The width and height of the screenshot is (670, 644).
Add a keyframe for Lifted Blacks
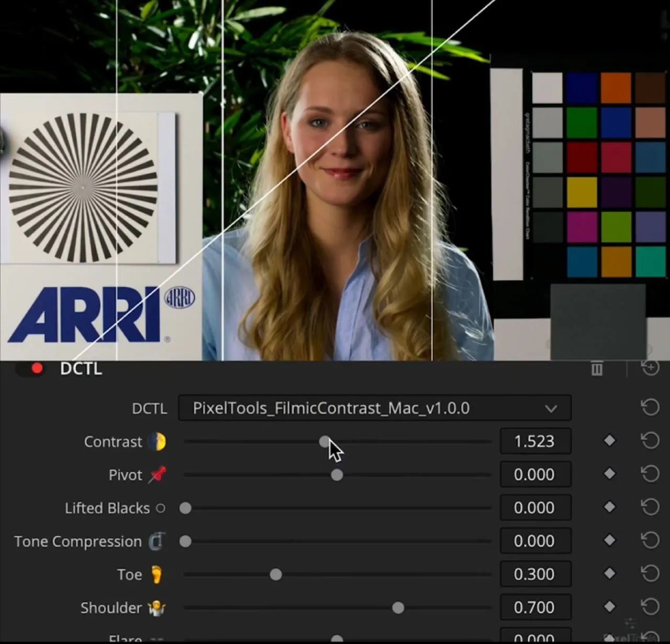coord(609,507)
